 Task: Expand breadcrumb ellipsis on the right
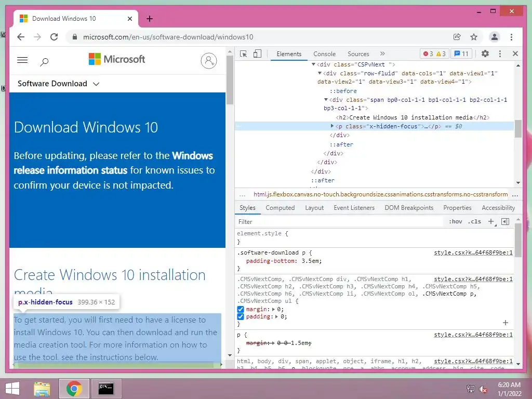tap(515, 195)
